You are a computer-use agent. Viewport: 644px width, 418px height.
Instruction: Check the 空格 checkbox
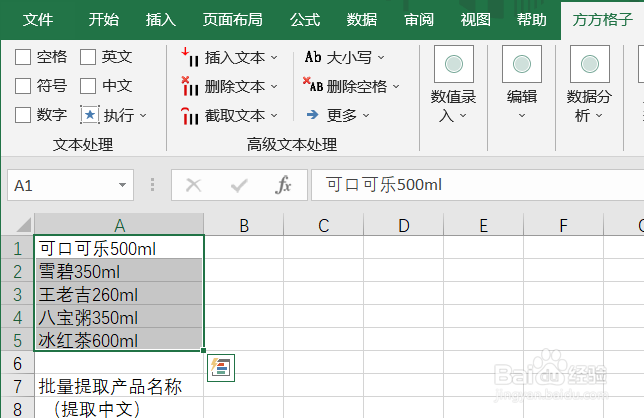pyautogui.click(x=23, y=57)
